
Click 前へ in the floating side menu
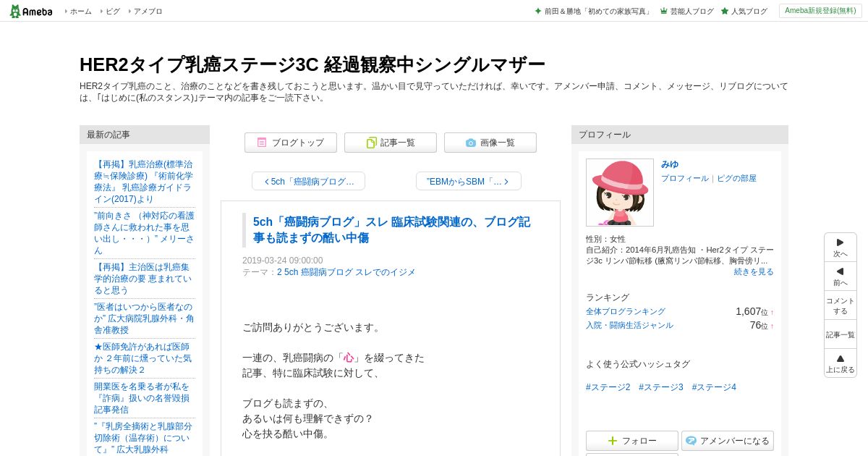[x=841, y=276]
